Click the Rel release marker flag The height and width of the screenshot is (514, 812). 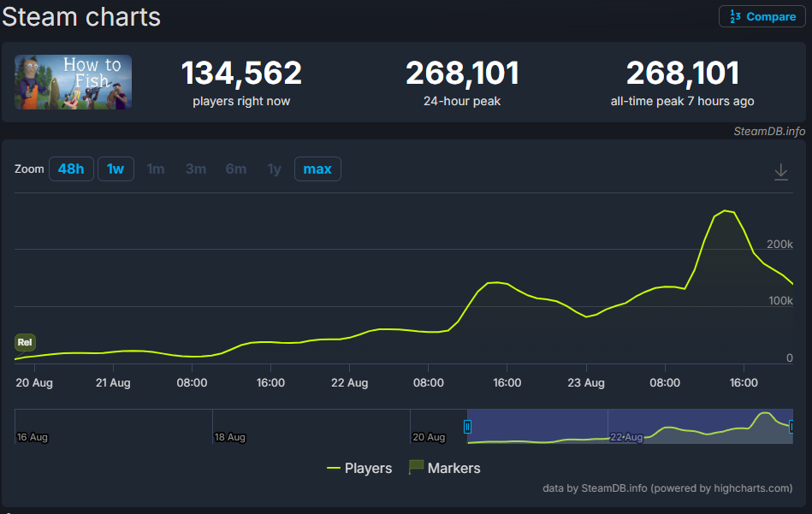(x=25, y=342)
